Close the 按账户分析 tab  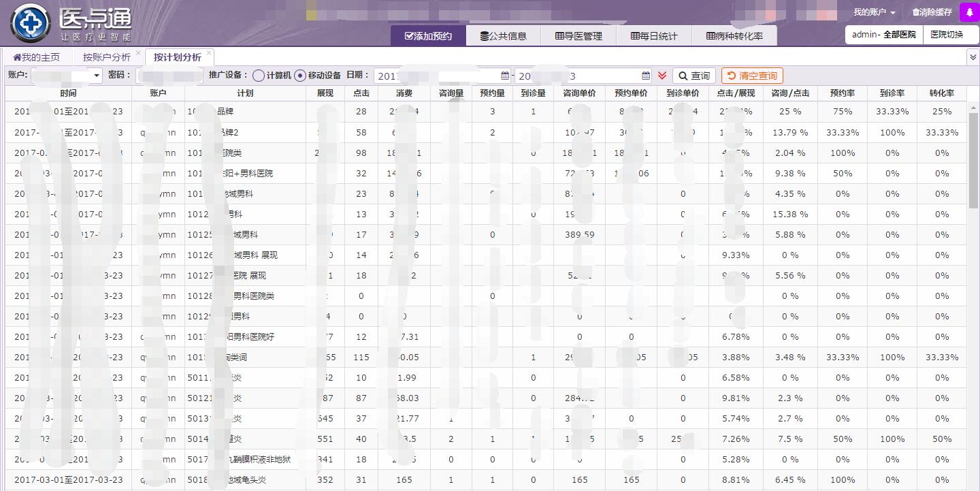(138, 53)
